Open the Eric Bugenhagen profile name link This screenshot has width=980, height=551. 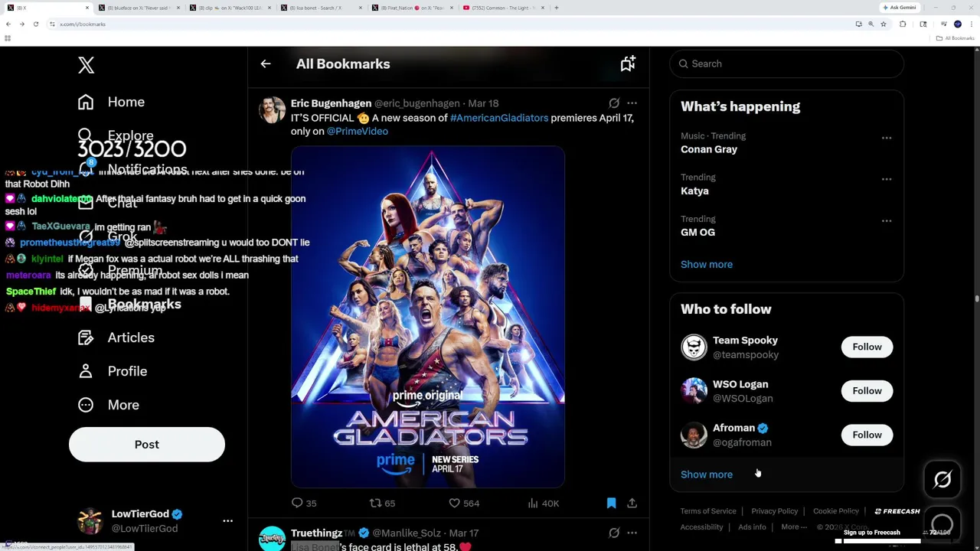pos(331,103)
